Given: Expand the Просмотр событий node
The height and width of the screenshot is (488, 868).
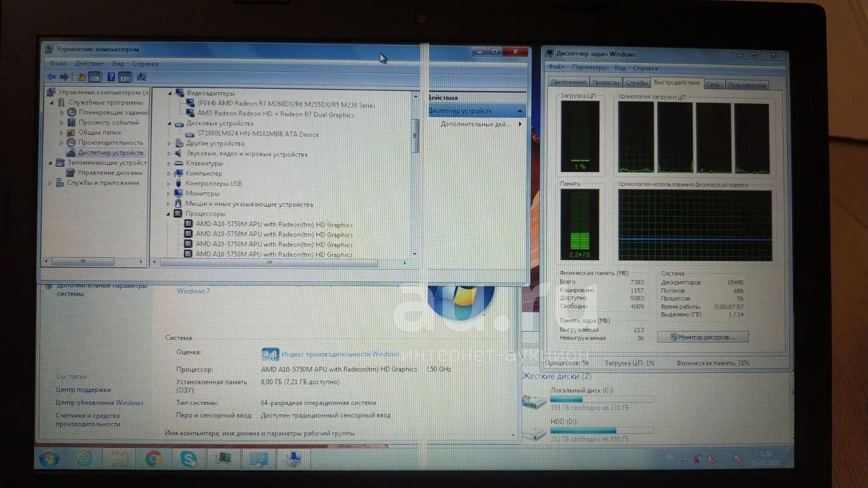Looking at the screenshot, I should [61, 123].
